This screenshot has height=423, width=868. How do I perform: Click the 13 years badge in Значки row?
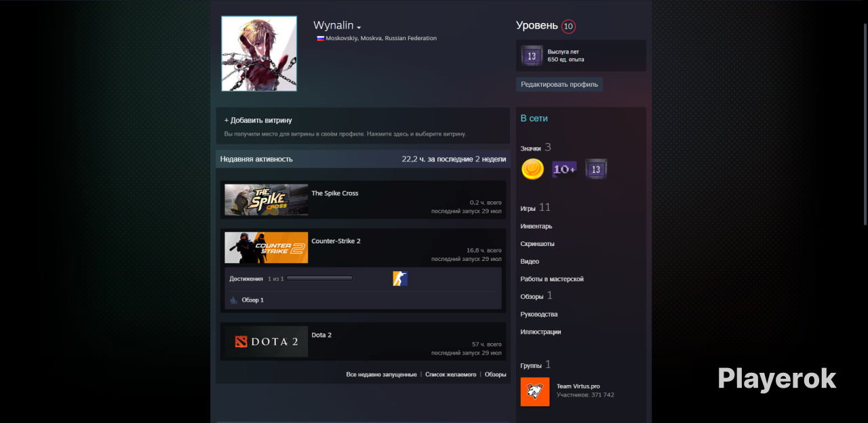click(x=596, y=169)
